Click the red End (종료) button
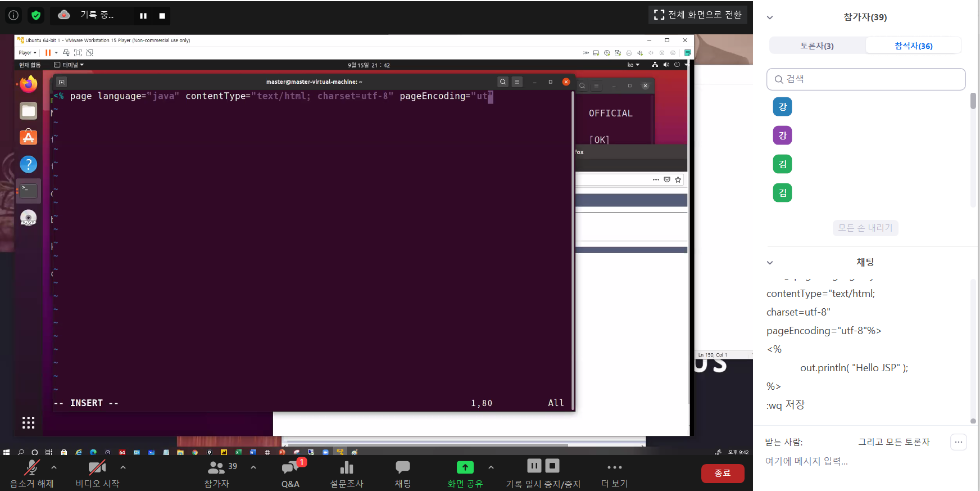The image size is (980, 491). [722, 473]
